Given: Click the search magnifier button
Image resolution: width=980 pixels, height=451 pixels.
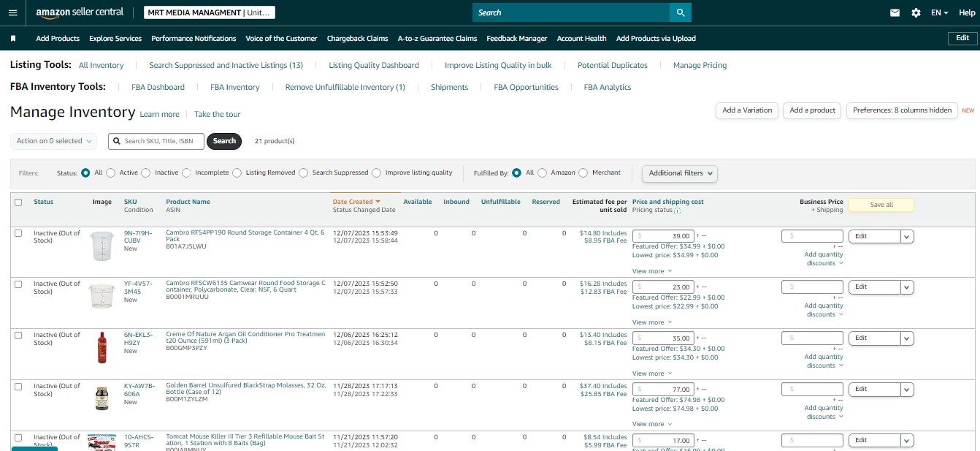Looking at the screenshot, I should click(681, 12).
